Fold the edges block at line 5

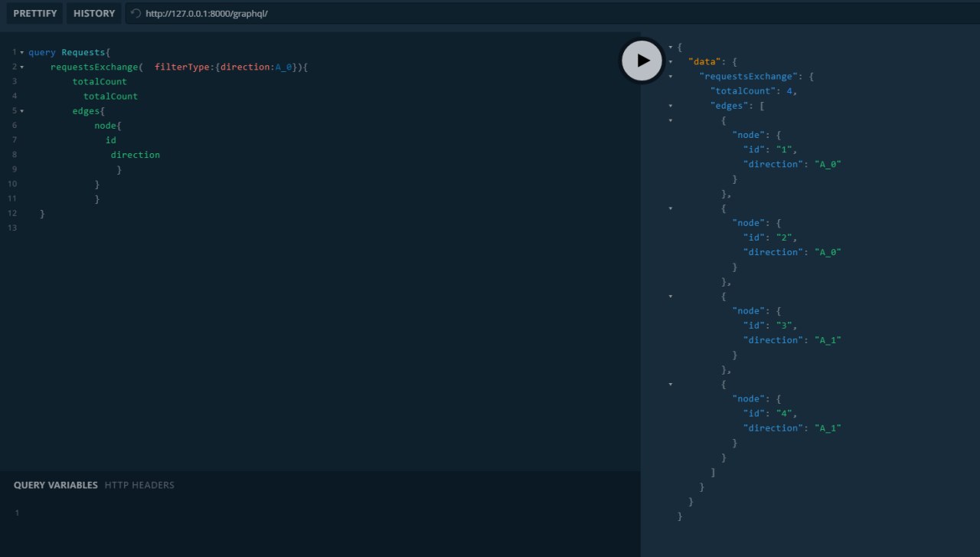click(x=21, y=110)
